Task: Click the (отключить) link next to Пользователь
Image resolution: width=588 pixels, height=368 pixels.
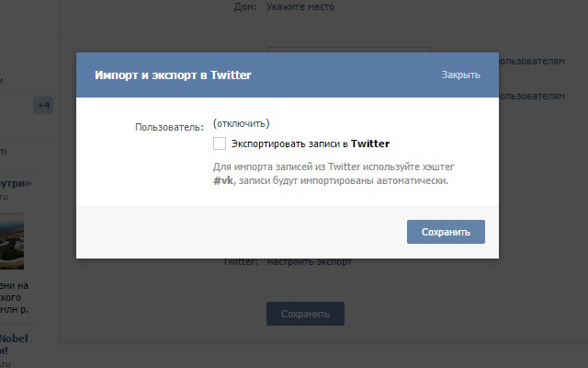Action: (241, 123)
